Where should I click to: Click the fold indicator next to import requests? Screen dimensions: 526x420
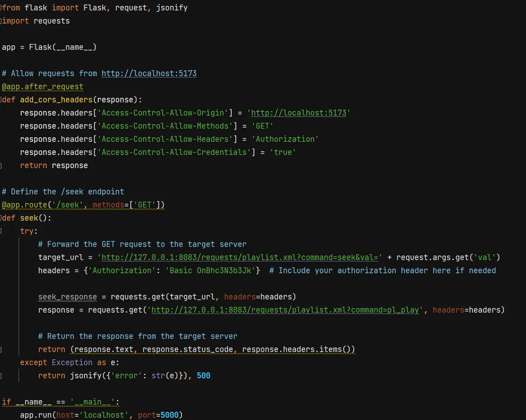tap(2, 21)
